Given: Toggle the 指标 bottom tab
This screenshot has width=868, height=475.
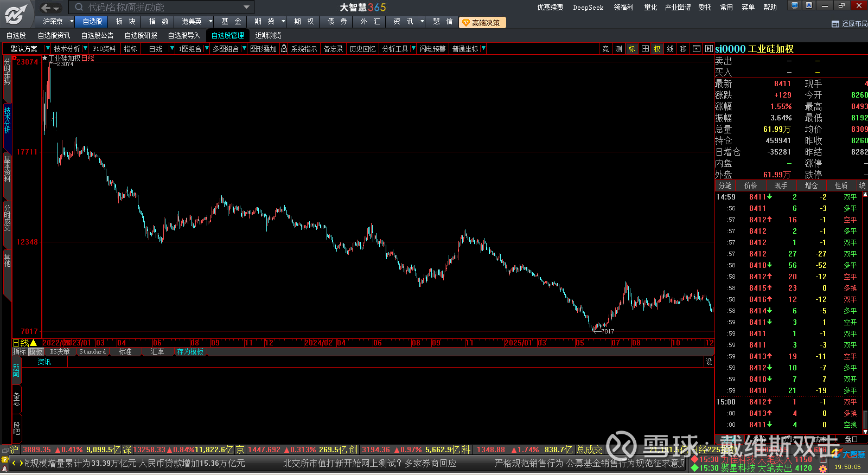Looking at the screenshot, I should click(x=20, y=352).
